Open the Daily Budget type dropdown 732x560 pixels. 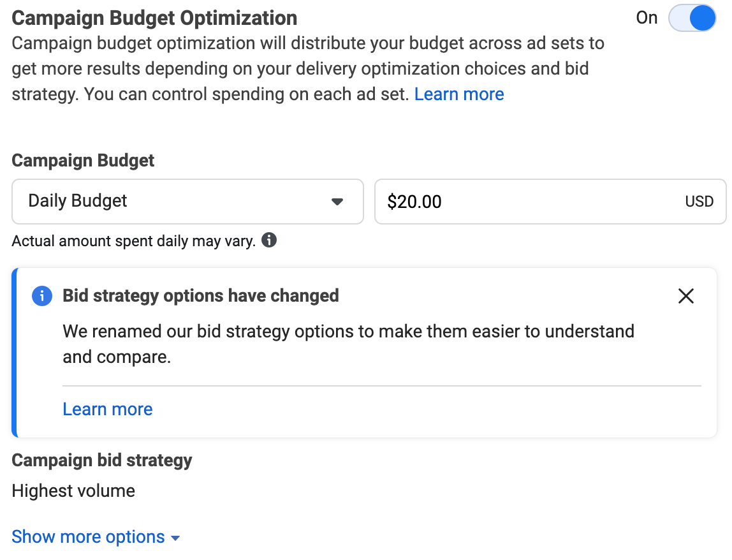pos(187,202)
